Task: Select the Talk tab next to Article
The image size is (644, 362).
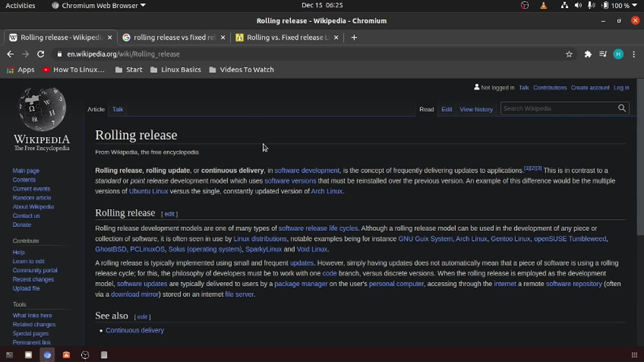Action: click(x=118, y=109)
